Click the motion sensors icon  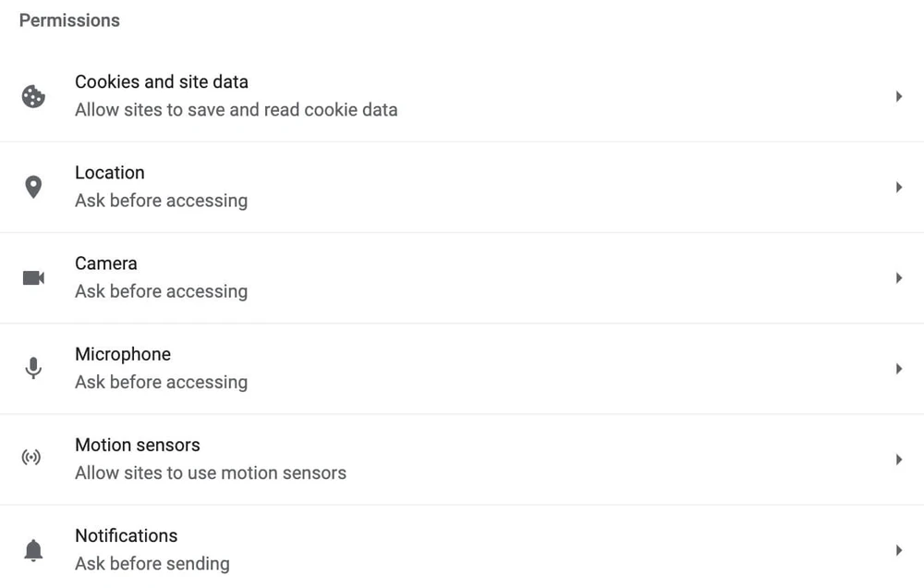coord(31,459)
